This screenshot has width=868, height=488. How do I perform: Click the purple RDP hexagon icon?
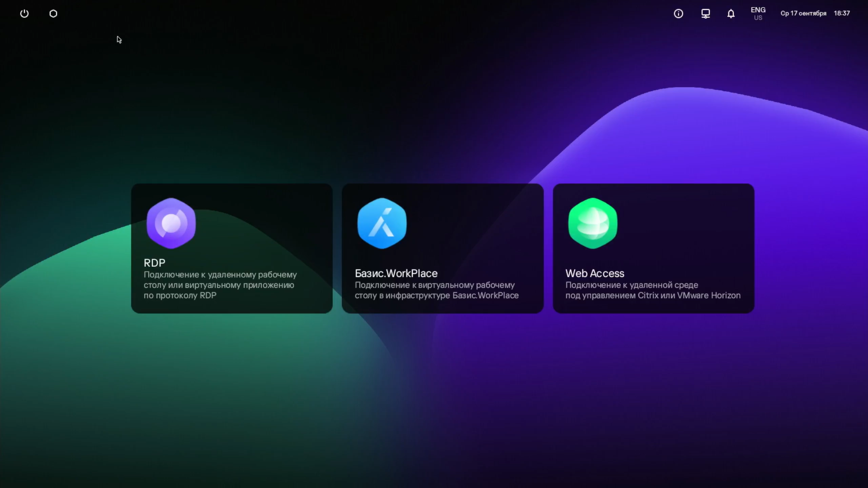coord(171,223)
